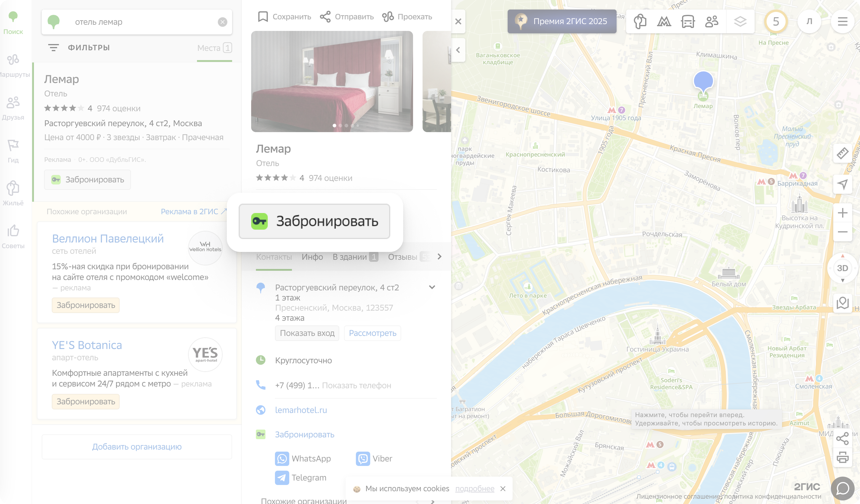860x504 pixels.
Task: Open the Советы sidebar section
Action: [13, 237]
